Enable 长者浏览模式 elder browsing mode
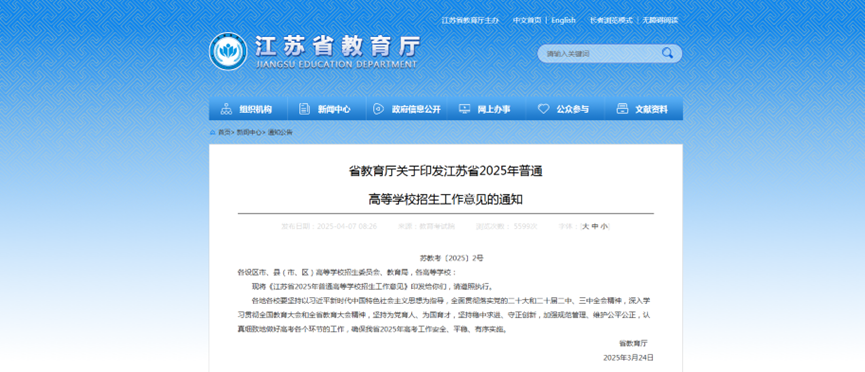 click(x=611, y=20)
